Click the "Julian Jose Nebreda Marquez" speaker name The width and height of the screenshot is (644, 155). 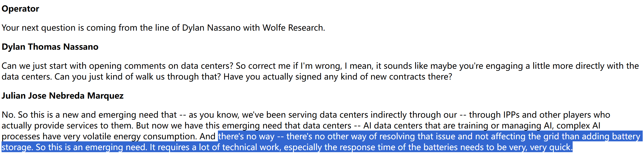point(63,96)
